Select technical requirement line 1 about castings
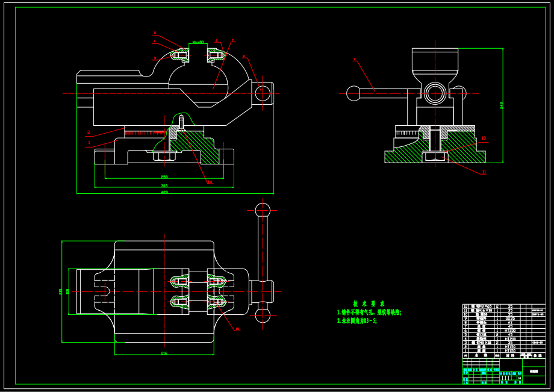Screen dimensions: 554x392 [369, 313]
